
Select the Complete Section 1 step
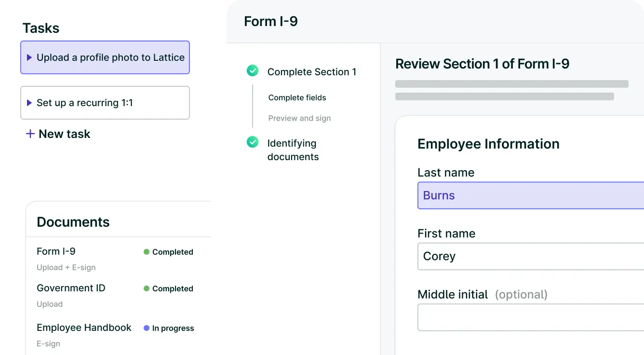311,72
